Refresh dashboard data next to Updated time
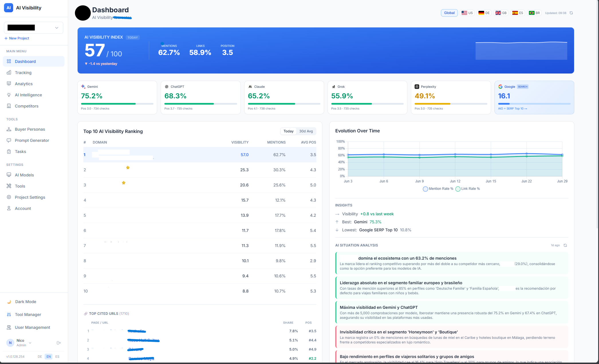Screen dimensions: 599x364 point(571,13)
